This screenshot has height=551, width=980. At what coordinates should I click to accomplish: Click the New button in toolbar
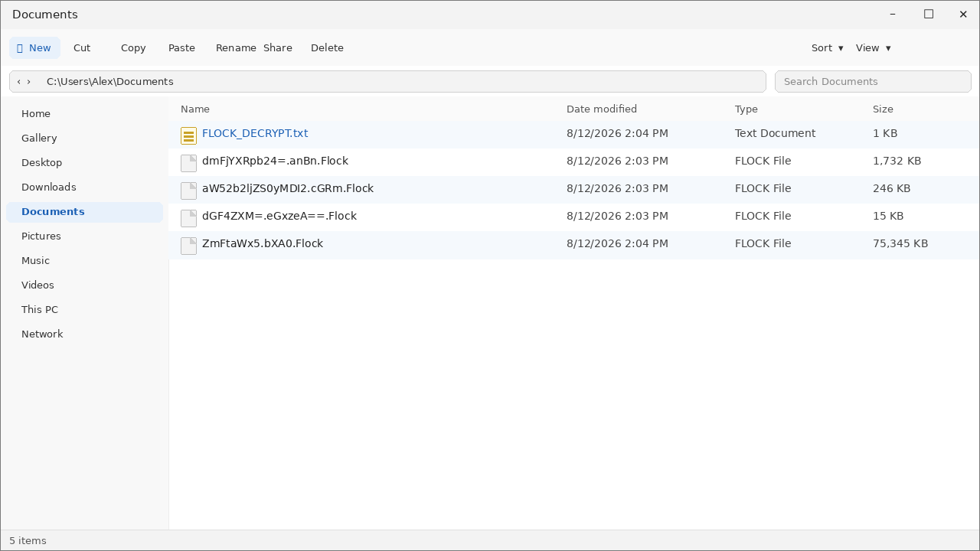pos(34,47)
